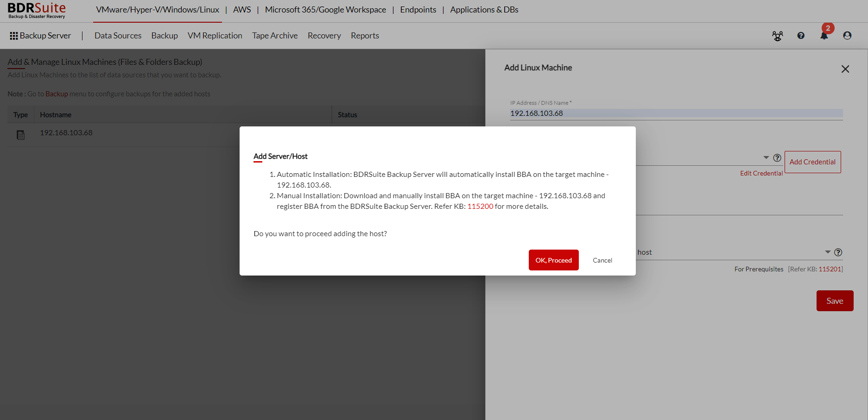Open the Tape Archive menu

pyautogui.click(x=275, y=36)
